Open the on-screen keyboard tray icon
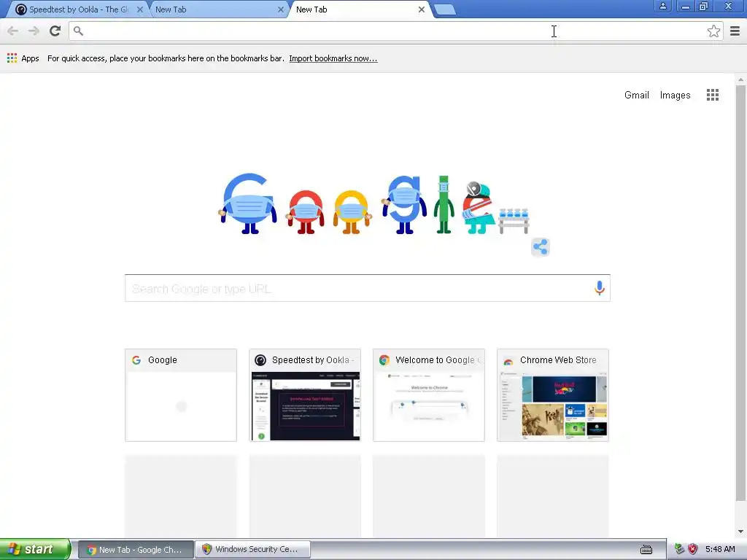The image size is (747, 560). tap(646, 550)
